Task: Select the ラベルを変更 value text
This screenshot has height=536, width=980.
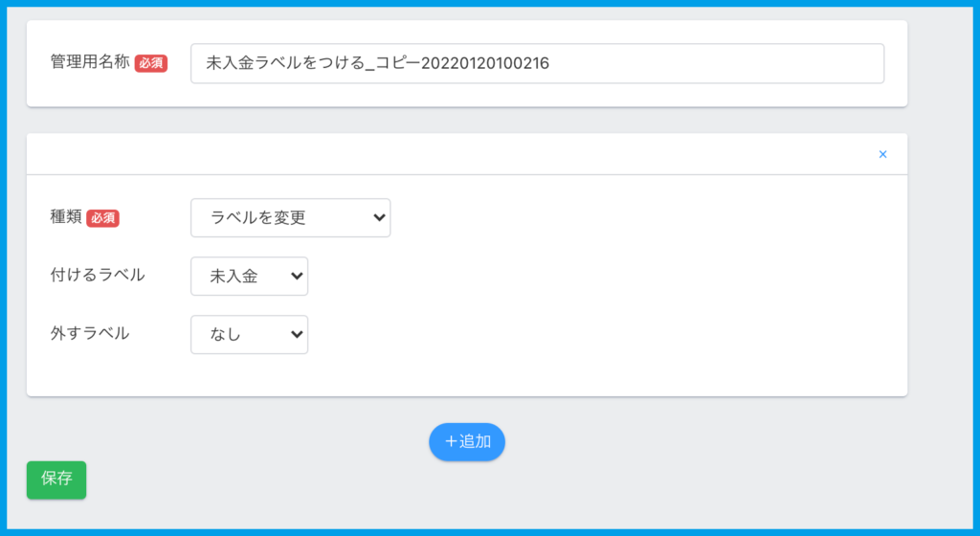Action: tap(257, 218)
